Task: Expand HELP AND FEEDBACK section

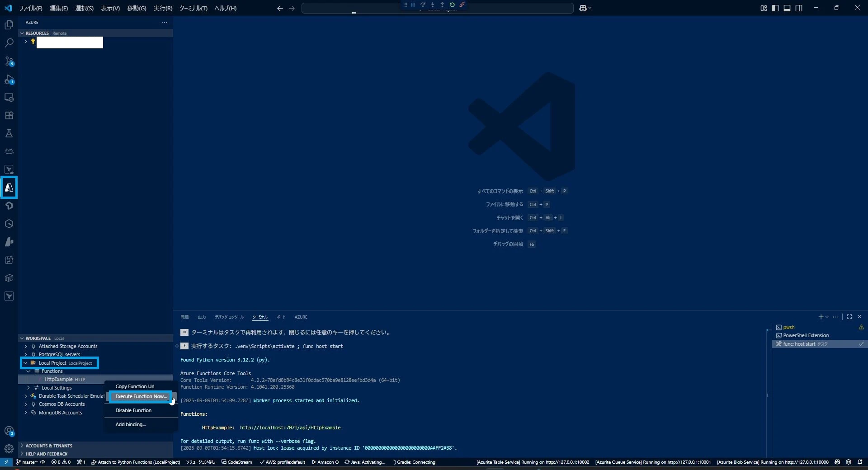Action: pyautogui.click(x=95, y=454)
